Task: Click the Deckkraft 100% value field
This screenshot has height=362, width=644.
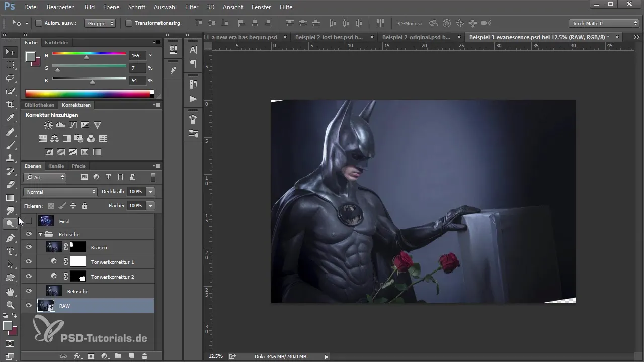Action: point(136,192)
